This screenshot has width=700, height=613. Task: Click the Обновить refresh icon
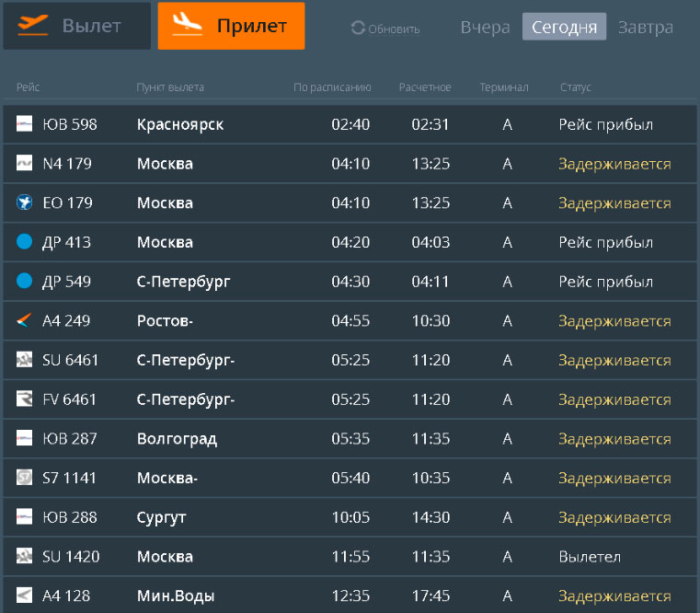[358, 29]
